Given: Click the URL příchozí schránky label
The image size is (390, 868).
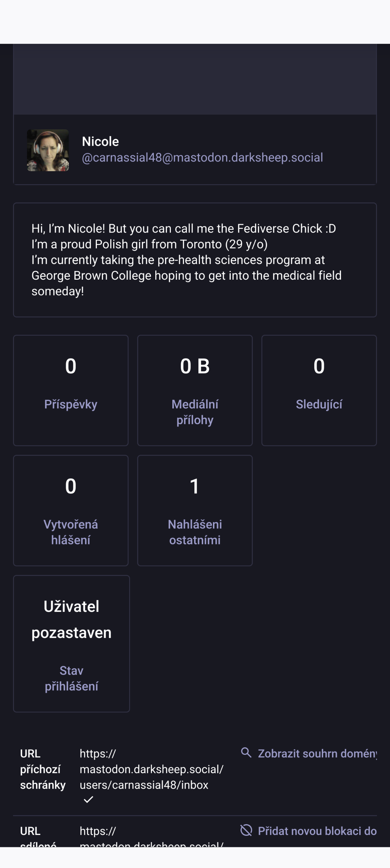Looking at the screenshot, I should 42,769.
